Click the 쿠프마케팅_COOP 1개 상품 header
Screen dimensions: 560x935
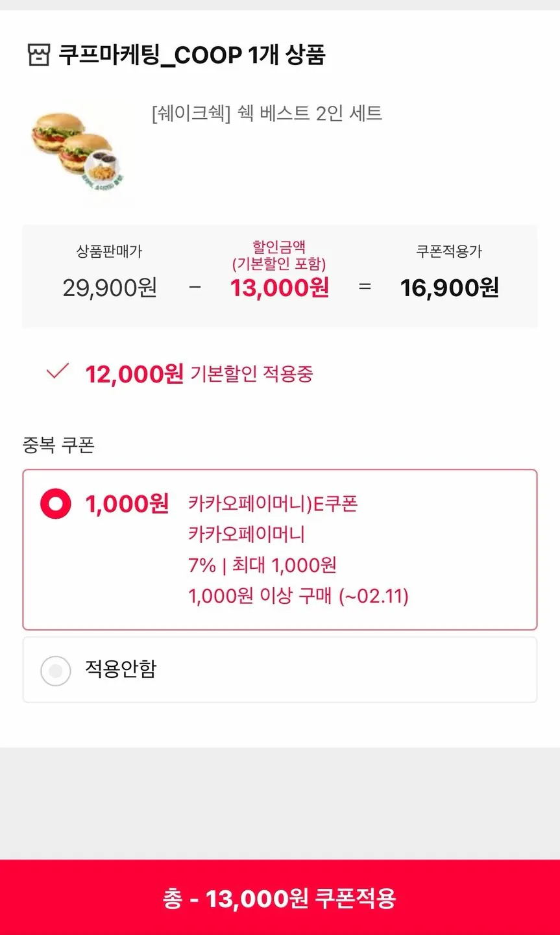click(x=191, y=55)
